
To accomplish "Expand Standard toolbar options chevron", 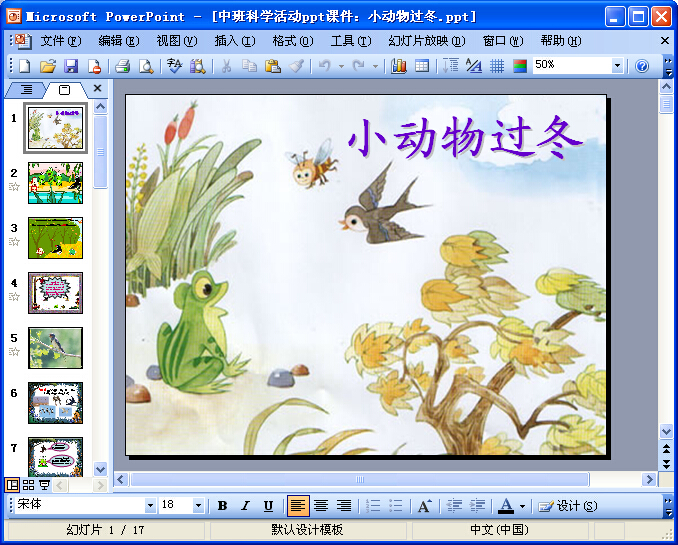I will 668,66.
